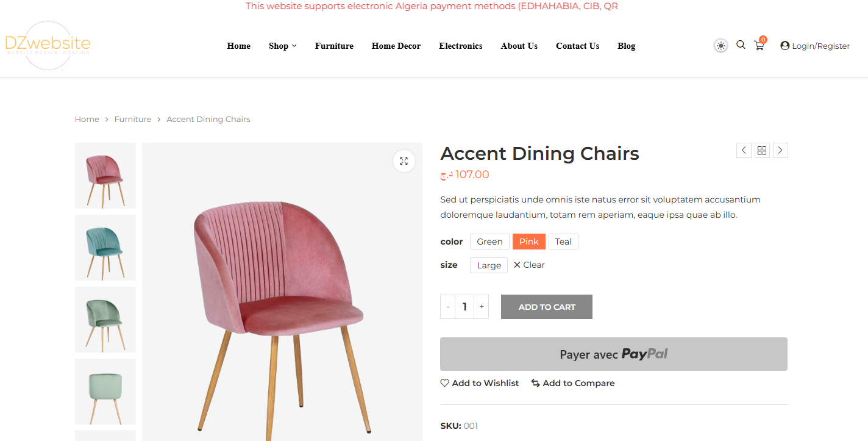Expand product image to fullscreen
Viewport: 868px width, 441px height.
[x=404, y=161]
